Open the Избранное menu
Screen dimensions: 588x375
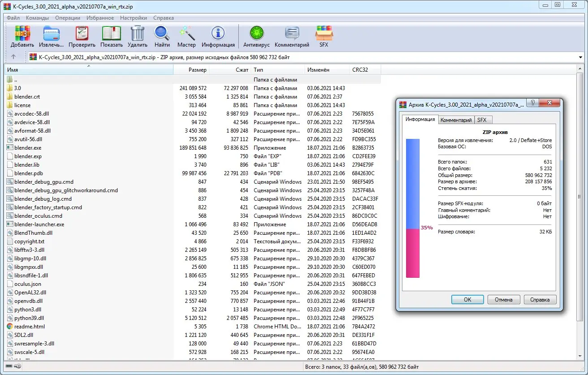(x=101, y=18)
